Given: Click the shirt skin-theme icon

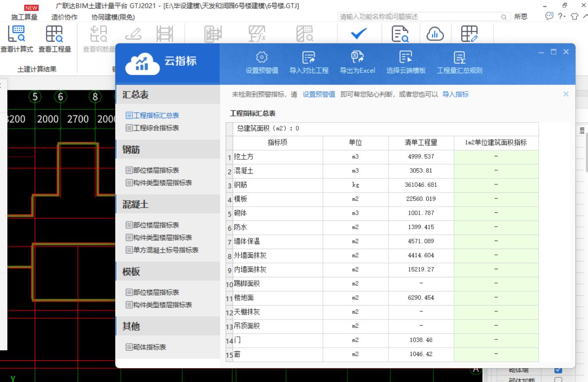Looking at the screenshot, I should coord(575,16).
